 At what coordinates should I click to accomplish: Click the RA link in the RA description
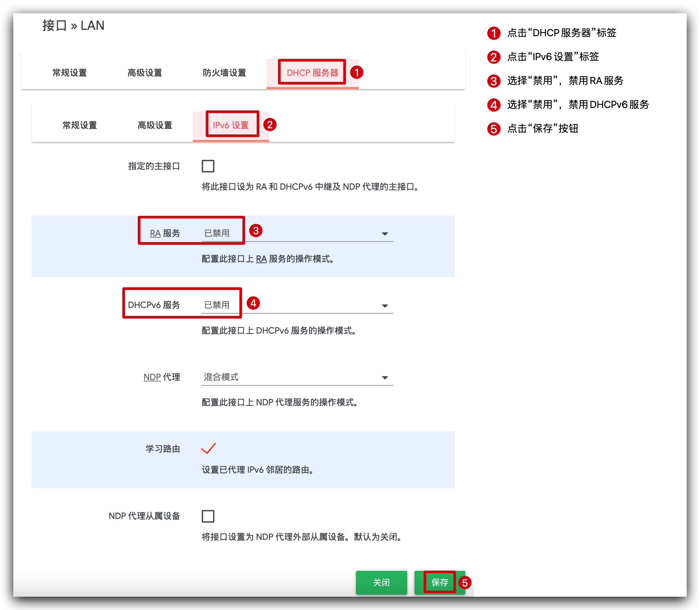tap(261, 259)
